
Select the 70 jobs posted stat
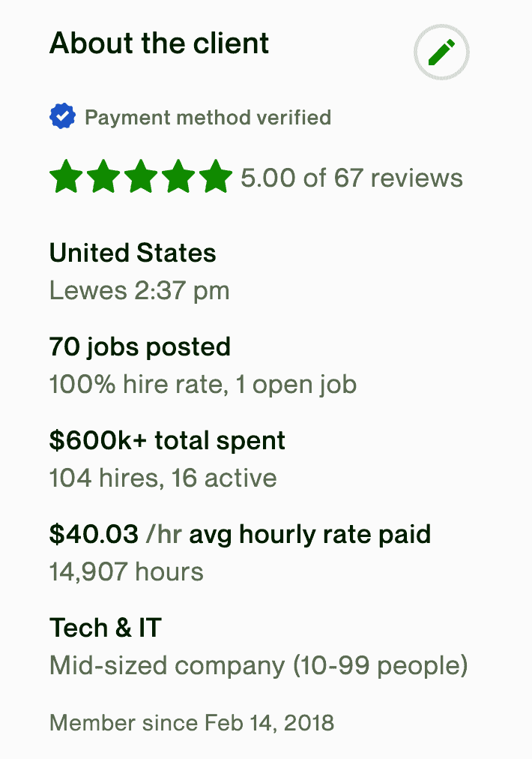tap(140, 346)
